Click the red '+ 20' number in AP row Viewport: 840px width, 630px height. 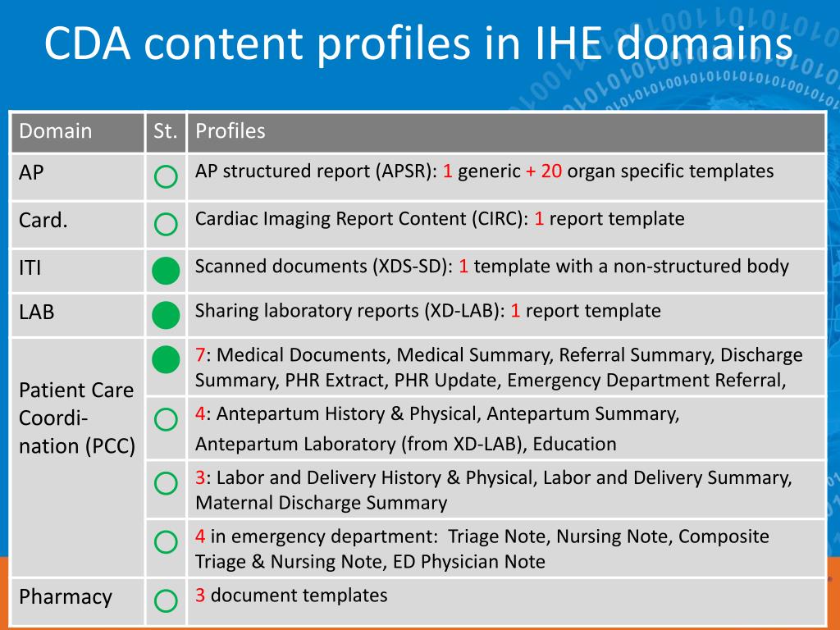[544, 171]
